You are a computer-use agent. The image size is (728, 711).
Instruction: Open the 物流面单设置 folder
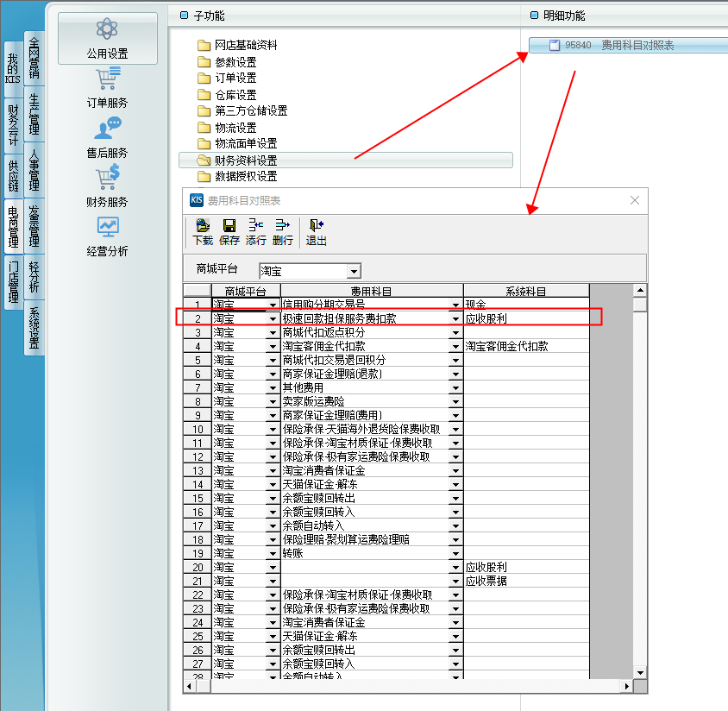click(237, 143)
